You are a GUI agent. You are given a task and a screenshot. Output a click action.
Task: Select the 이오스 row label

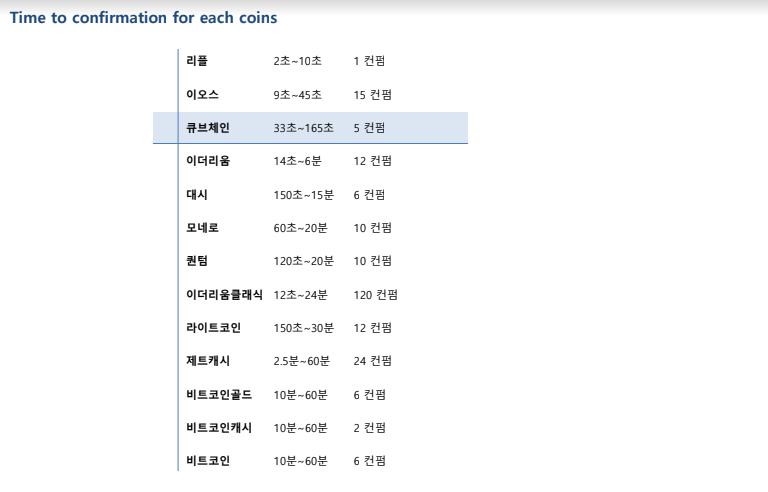[x=202, y=95]
